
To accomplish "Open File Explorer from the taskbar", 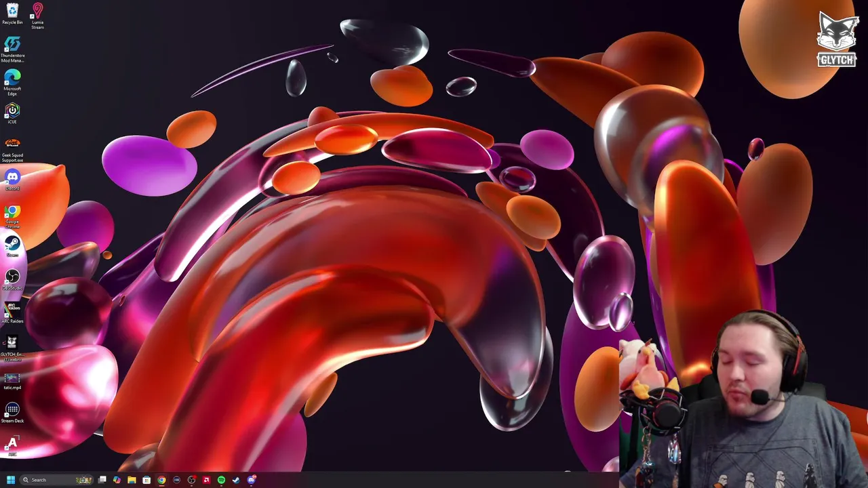I will click(132, 480).
